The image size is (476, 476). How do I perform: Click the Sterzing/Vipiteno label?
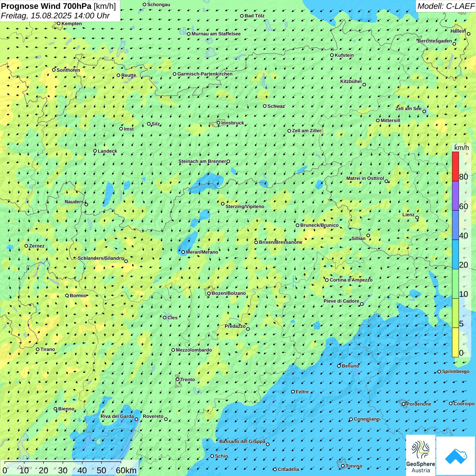pyautogui.click(x=245, y=206)
